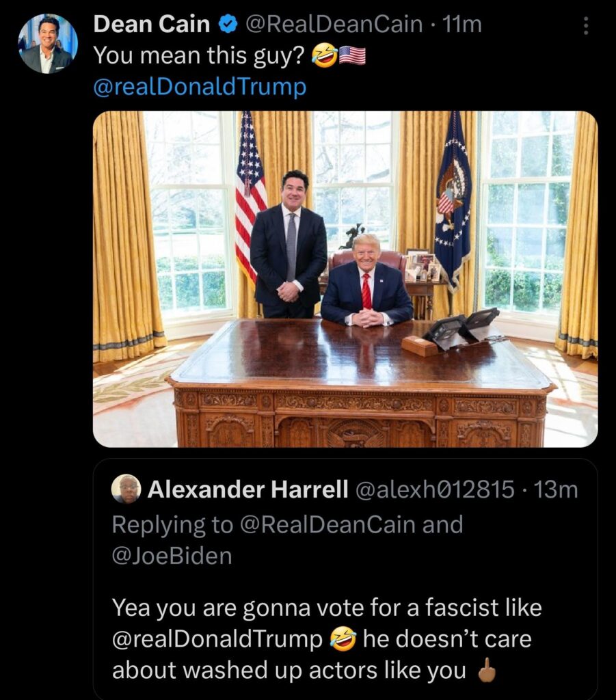The height and width of the screenshot is (700, 616).
Task: Open Dean Cain's profile avatar picture
Action: point(48,43)
